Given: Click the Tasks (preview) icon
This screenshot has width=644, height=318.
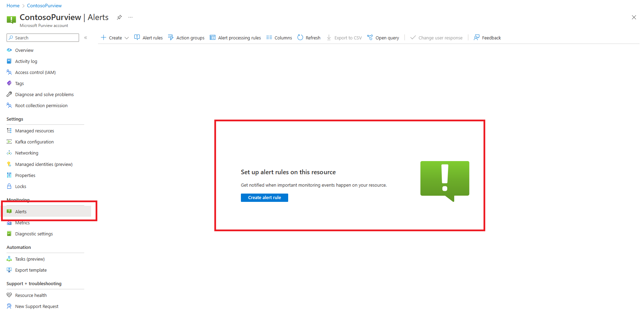Looking at the screenshot, I should coord(9,259).
